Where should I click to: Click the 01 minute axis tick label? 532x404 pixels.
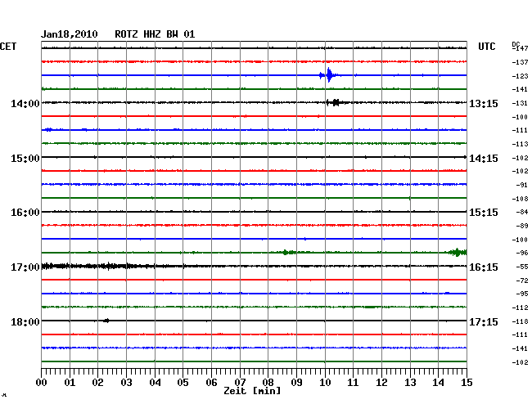click(70, 383)
